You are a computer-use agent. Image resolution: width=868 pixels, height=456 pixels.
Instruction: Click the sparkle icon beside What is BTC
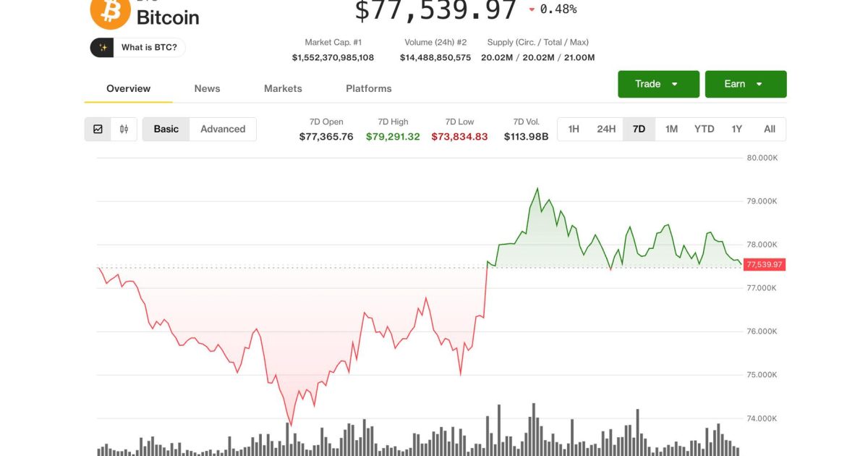(103, 47)
